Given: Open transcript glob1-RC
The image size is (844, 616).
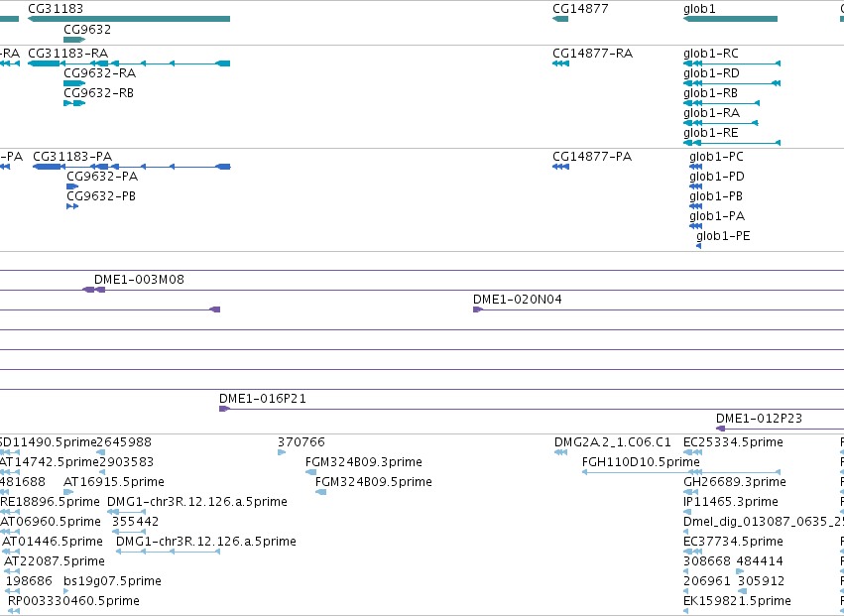Looking at the screenshot, I should (711, 54).
